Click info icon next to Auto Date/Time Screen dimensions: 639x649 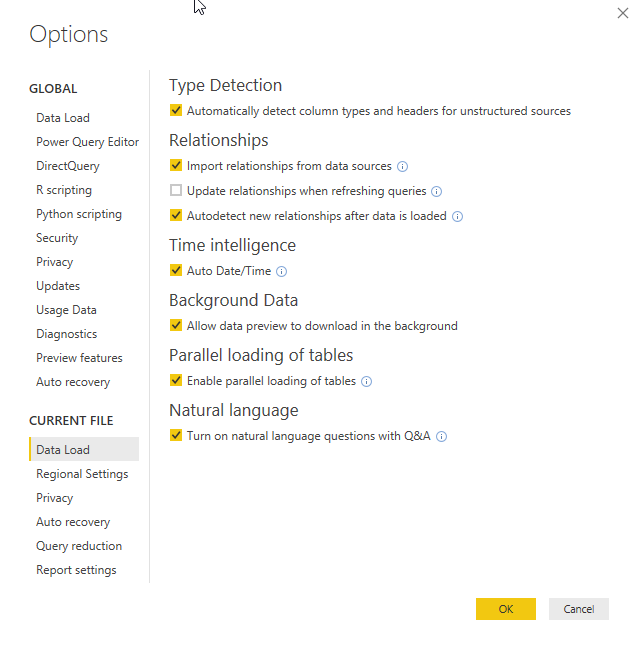(282, 271)
